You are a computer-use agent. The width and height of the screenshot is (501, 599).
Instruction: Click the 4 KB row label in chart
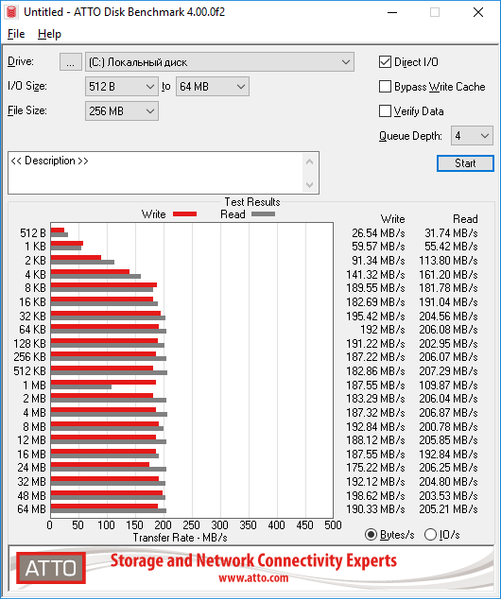35,275
